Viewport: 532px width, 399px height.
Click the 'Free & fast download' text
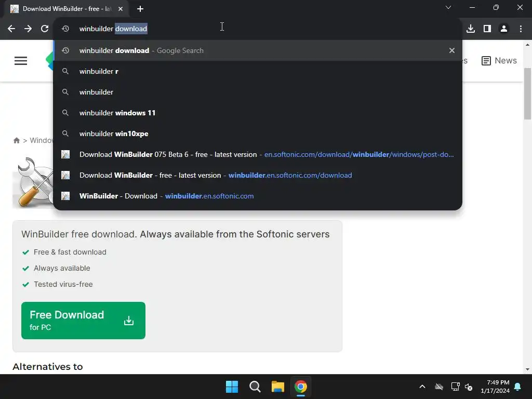click(70, 252)
